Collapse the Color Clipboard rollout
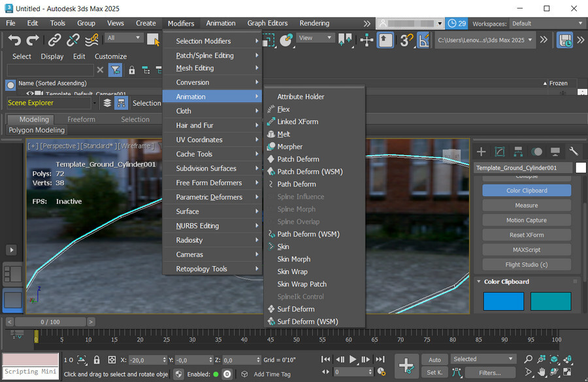Image resolution: width=588 pixels, height=382 pixels. pos(479,281)
